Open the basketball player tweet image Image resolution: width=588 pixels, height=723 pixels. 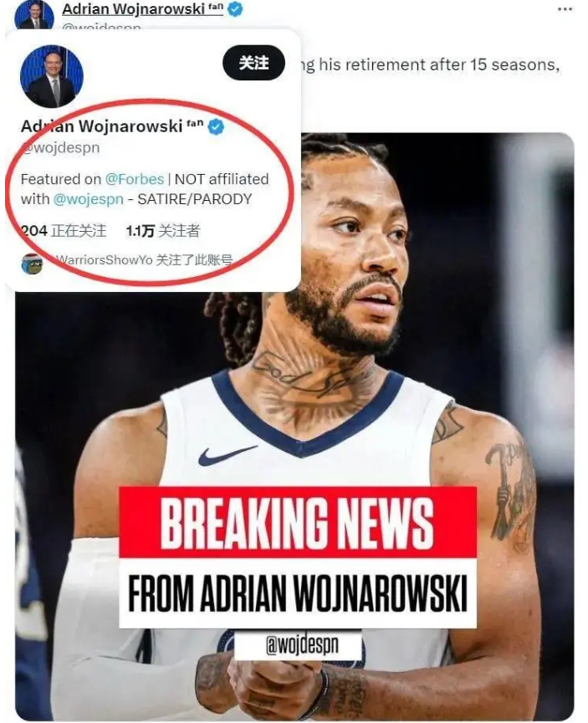(295, 427)
